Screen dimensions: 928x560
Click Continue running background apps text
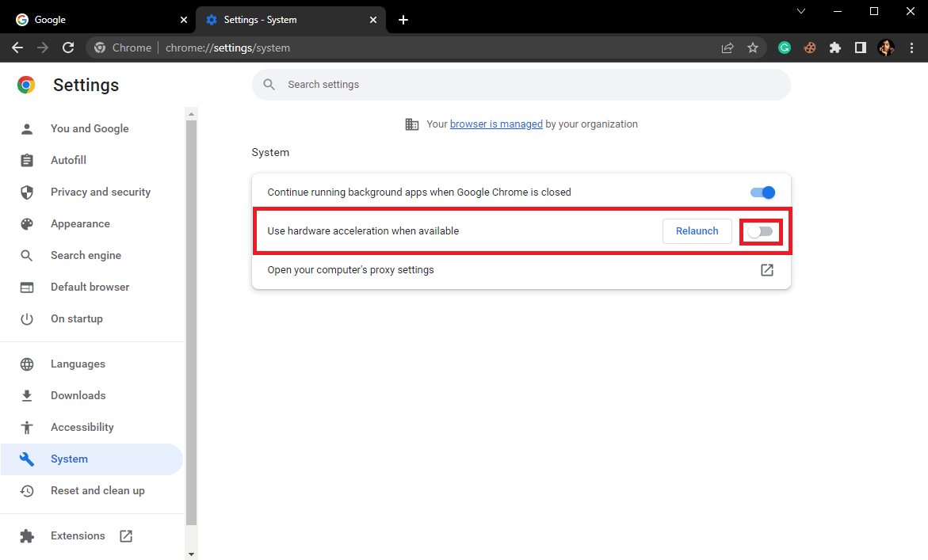[419, 192]
